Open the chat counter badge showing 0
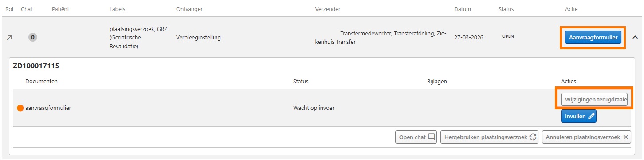 point(33,38)
